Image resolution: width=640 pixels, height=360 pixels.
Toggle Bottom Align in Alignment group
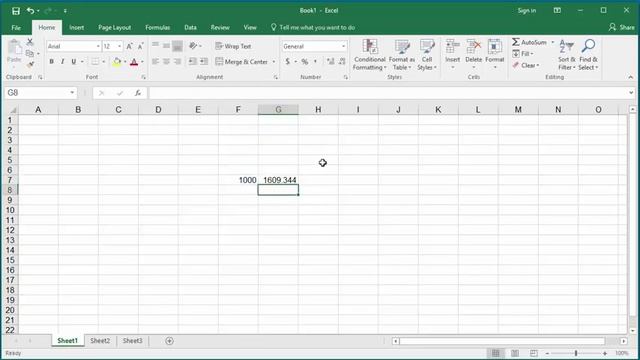click(177, 46)
